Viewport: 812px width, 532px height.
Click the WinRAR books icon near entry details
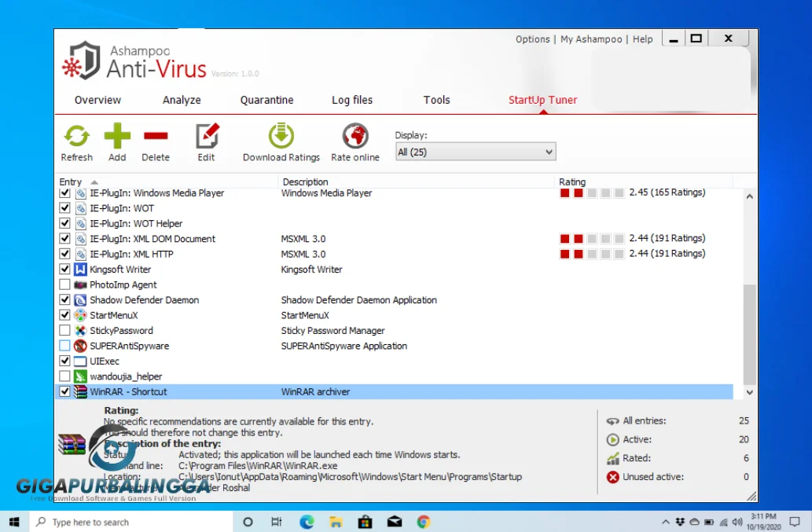pyautogui.click(x=72, y=444)
